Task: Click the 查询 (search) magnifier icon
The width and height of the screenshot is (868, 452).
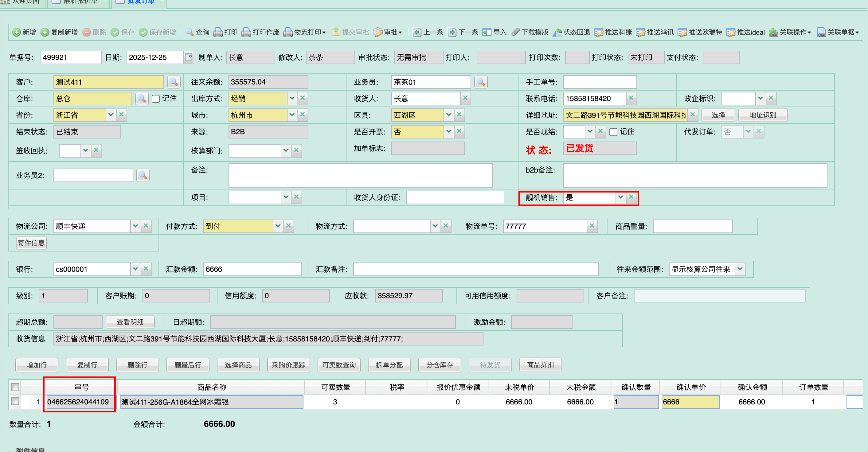Action: (x=190, y=32)
